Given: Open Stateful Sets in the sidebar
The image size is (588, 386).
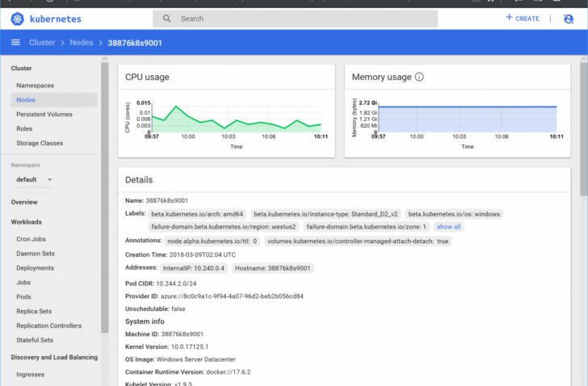Looking at the screenshot, I should click(x=35, y=340).
